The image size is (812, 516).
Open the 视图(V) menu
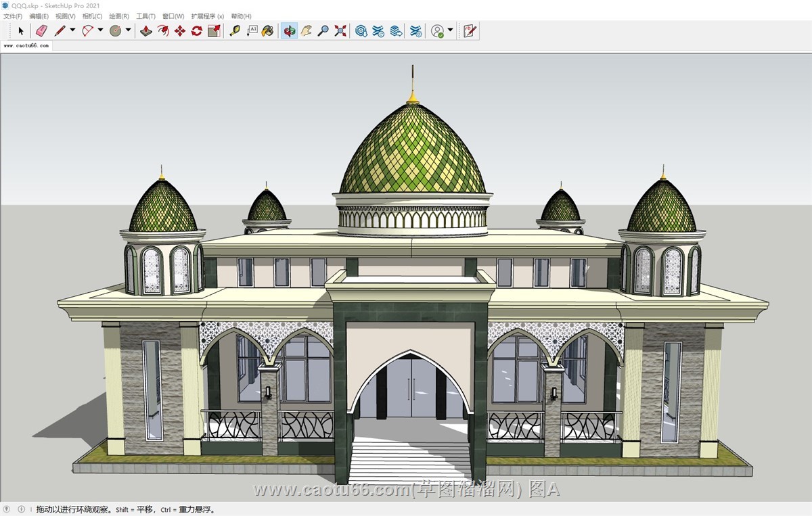(x=66, y=16)
